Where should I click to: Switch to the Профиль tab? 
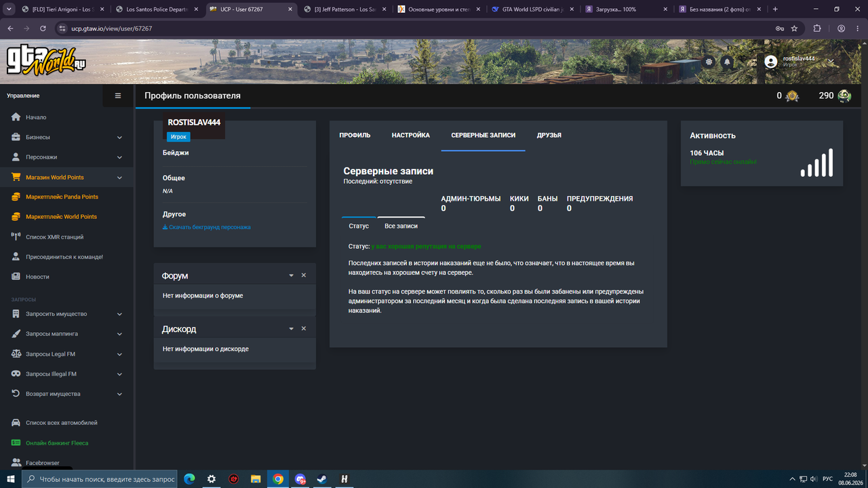[x=355, y=135]
